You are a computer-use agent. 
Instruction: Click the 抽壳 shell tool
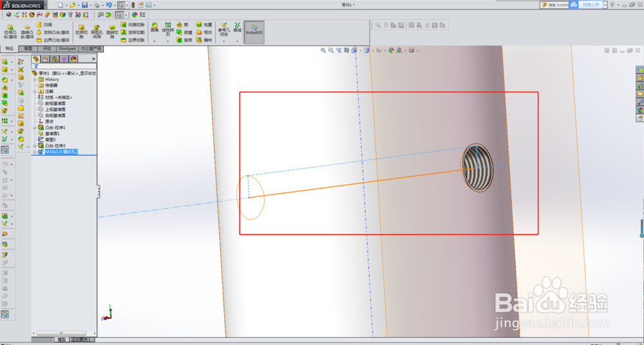point(184,40)
